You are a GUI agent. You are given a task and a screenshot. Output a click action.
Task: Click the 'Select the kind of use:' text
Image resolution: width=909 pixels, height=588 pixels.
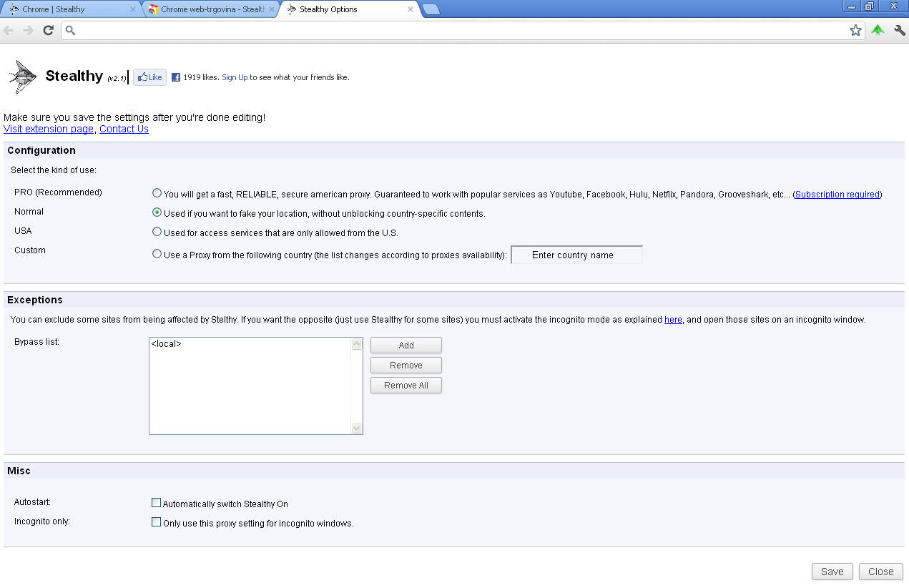point(54,170)
